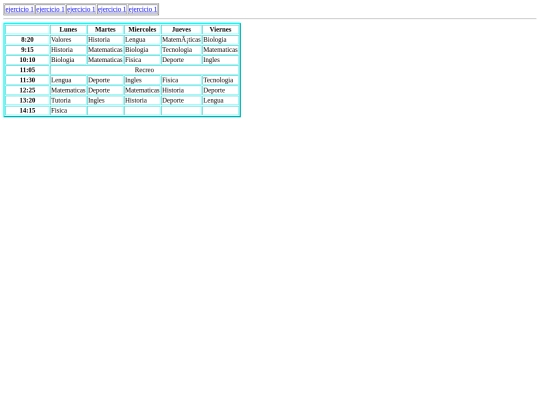The image size is (540, 405).
Task: Click the "Recreo" cell
Action: point(144,70)
